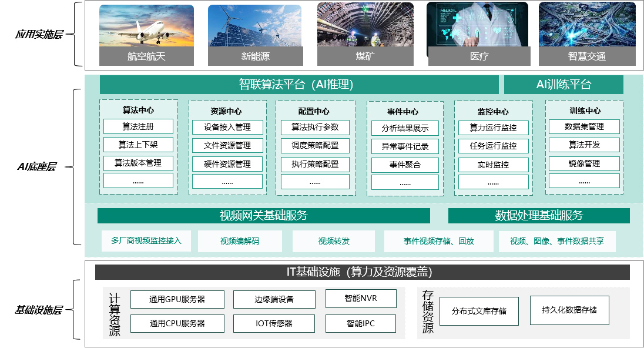Select 通用CPU服务器 box
Viewport: 644px width, 348px height.
click(x=177, y=324)
